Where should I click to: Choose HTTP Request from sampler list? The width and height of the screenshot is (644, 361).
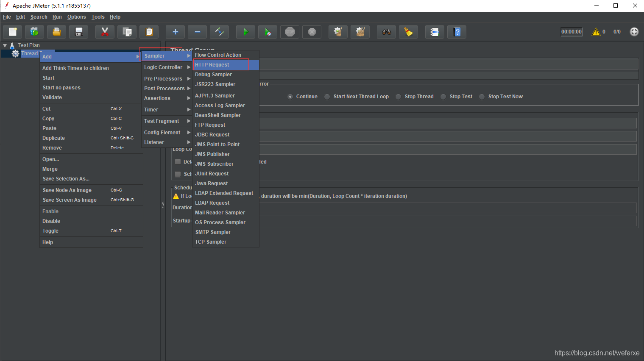click(x=226, y=65)
